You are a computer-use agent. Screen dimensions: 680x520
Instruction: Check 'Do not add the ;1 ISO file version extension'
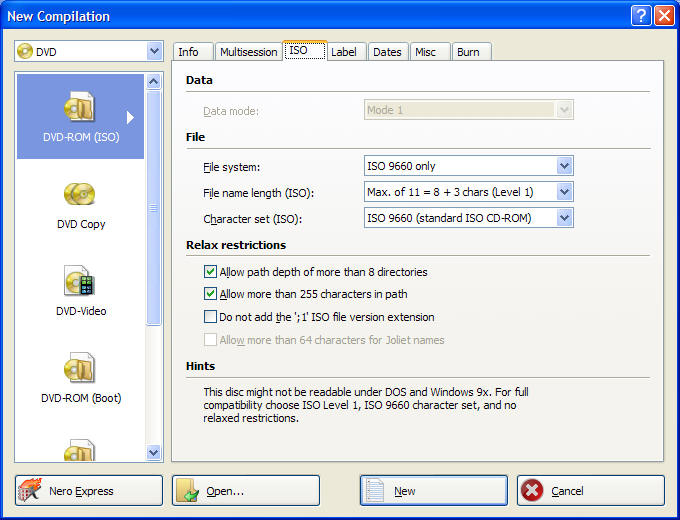(x=210, y=317)
